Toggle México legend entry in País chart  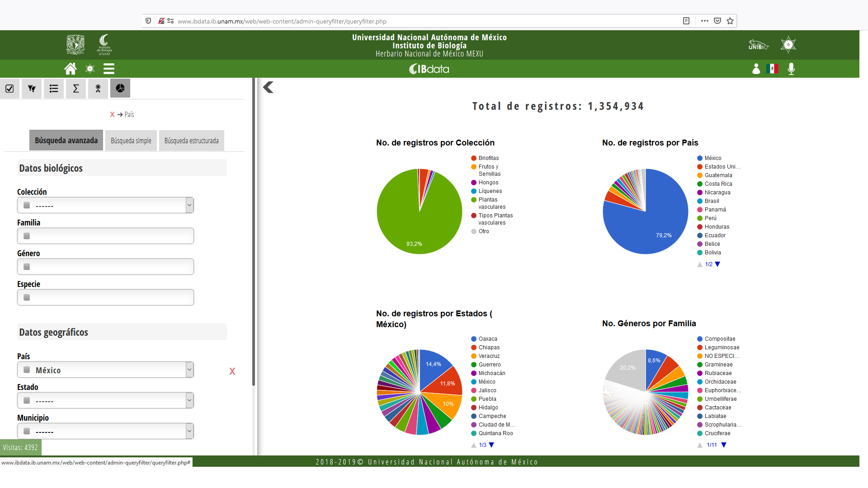pos(712,158)
